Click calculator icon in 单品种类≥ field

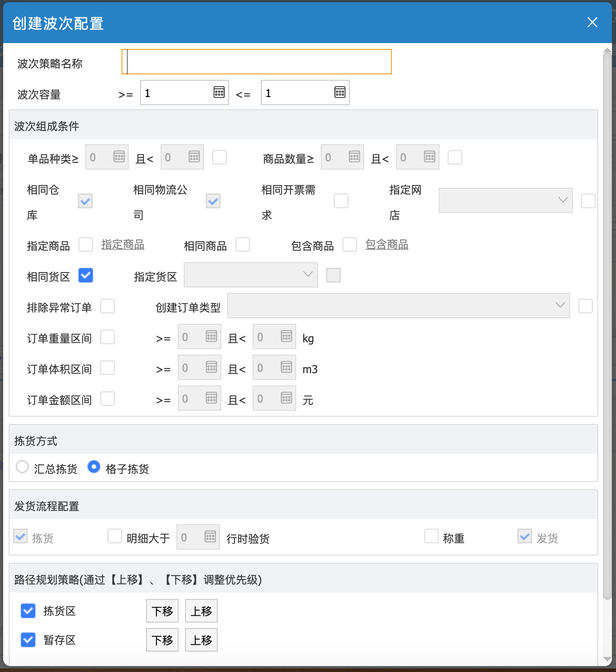click(119, 156)
